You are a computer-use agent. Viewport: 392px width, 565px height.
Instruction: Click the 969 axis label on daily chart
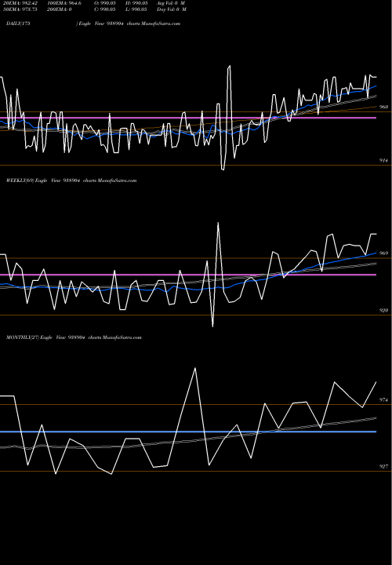[x=383, y=107]
